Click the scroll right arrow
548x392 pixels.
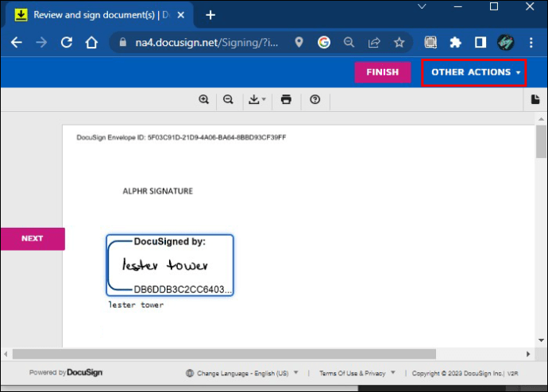[528, 354]
